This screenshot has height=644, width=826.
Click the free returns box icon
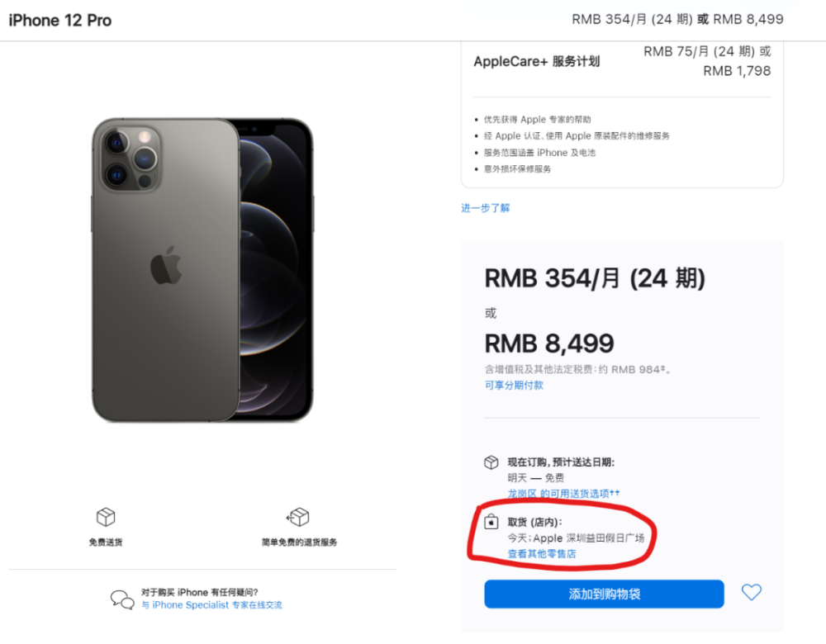point(298,518)
